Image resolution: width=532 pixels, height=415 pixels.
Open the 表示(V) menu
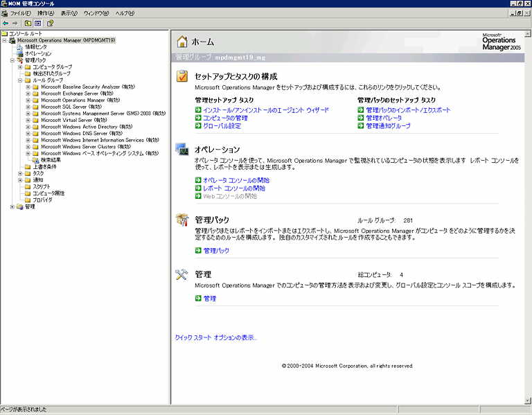69,13
